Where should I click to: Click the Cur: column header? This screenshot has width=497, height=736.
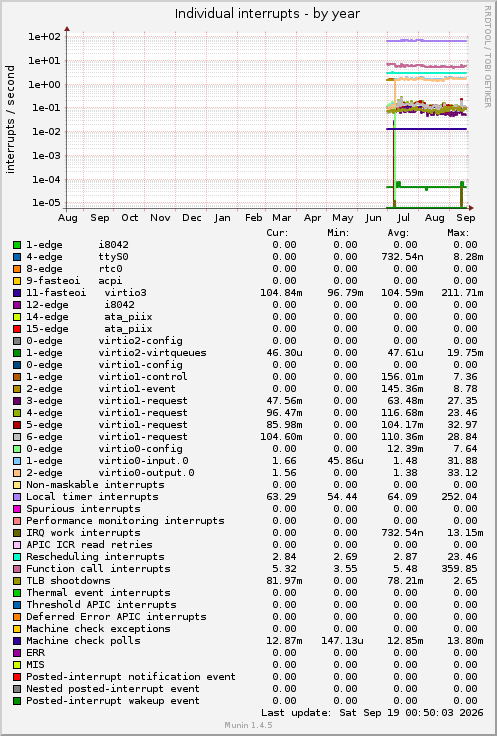[x=277, y=233]
